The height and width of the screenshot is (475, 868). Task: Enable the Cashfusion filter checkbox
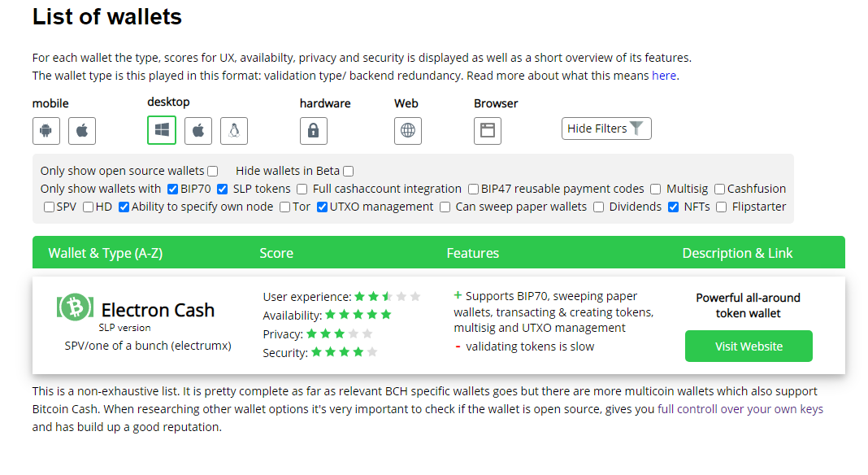(x=719, y=189)
